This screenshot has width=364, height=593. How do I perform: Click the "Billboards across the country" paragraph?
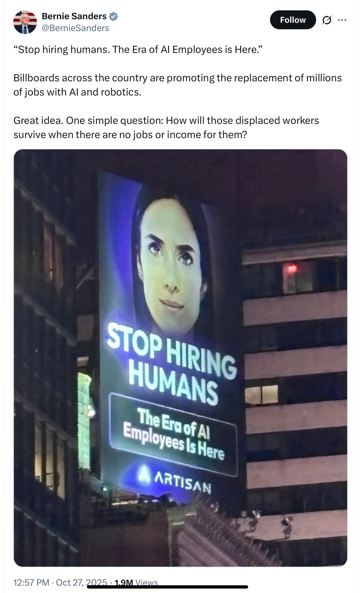[177, 85]
